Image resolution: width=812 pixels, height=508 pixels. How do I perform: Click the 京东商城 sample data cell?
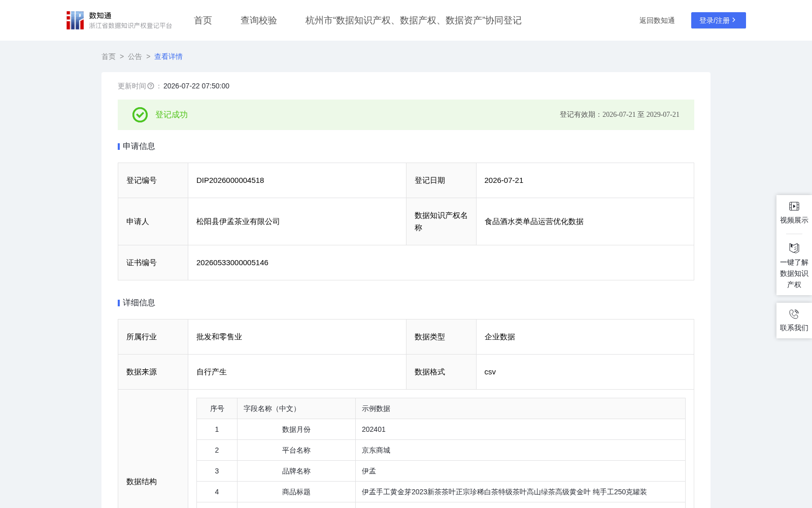coord(520,450)
